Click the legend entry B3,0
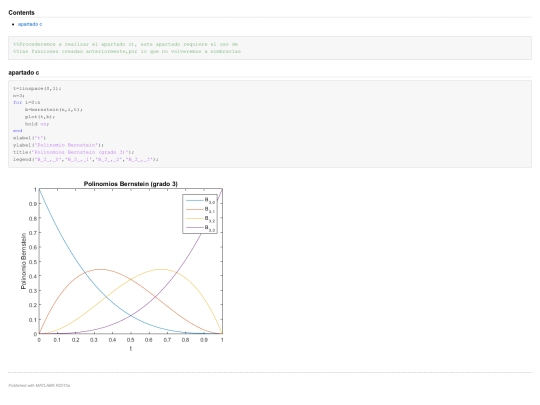This screenshot has width=540, height=405. click(200, 200)
